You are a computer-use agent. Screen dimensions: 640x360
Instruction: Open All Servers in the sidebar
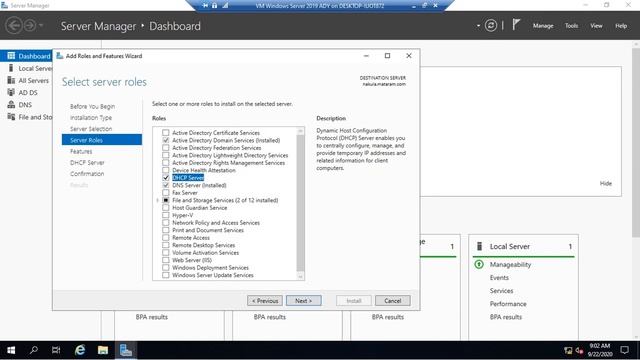[33, 80]
